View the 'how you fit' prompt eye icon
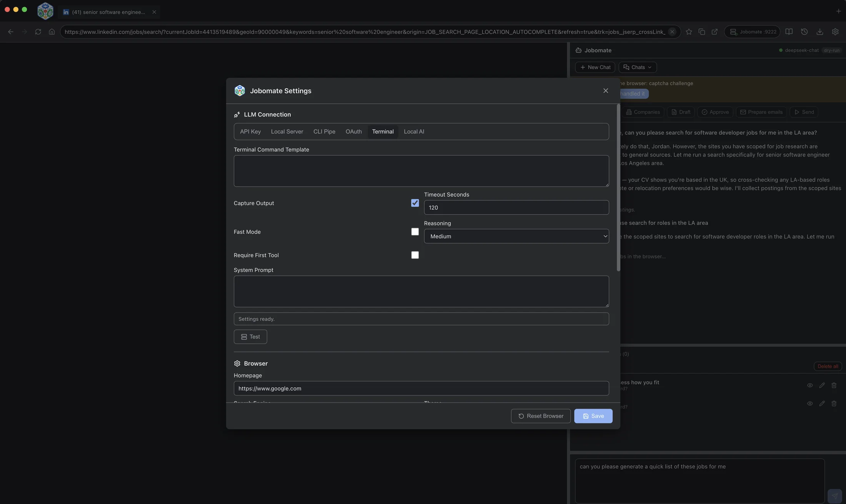The height and width of the screenshot is (504, 846). [x=810, y=385]
